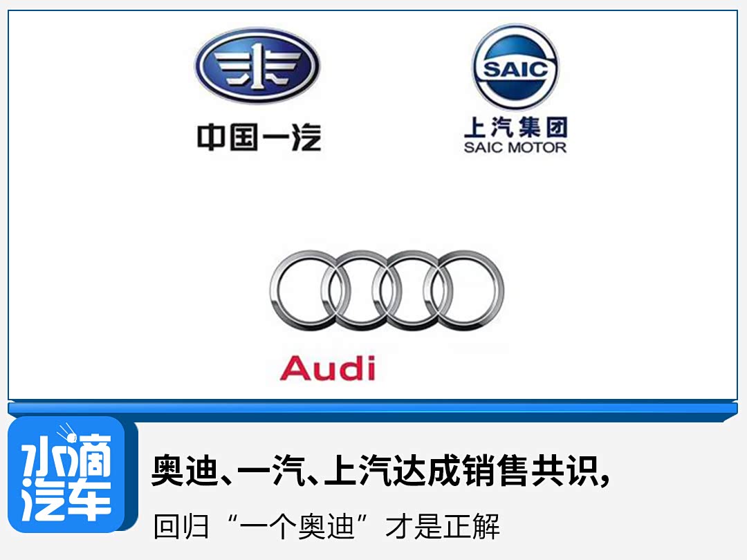747x560 pixels.
Task: Click the 水滴 characters in the badge
Action: click(x=66, y=454)
